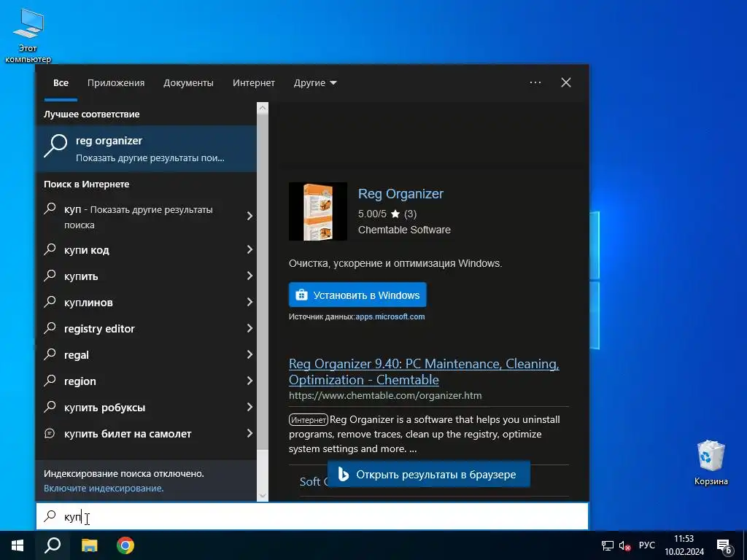Expand arrow for 'куп - Показать другие результаты'
Image resolution: width=747 pixels, height=560 pixels.
point(249,216)
